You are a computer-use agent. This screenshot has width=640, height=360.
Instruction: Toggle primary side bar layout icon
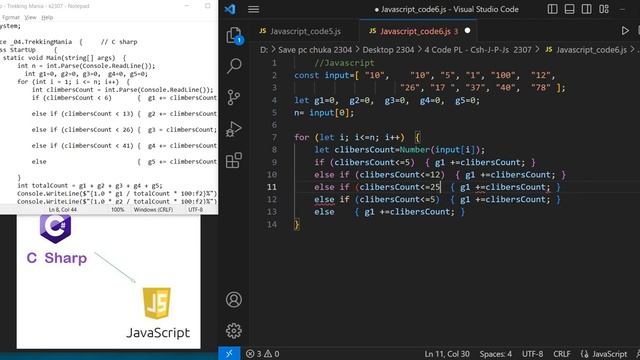point(552,9)
